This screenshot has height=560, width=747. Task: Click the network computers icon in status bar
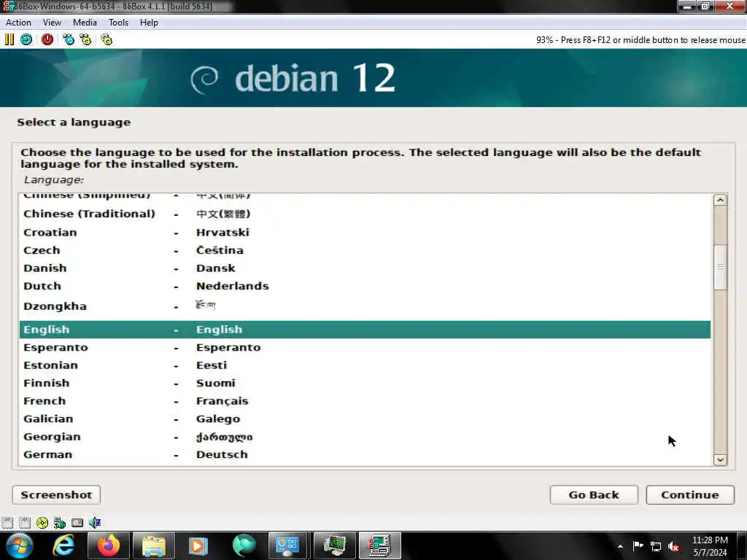tap(60, 523)
